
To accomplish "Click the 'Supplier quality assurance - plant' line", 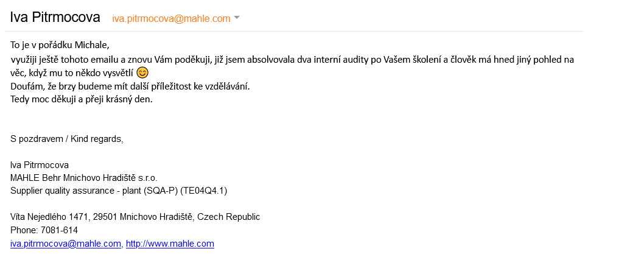I will coord(75,191).
